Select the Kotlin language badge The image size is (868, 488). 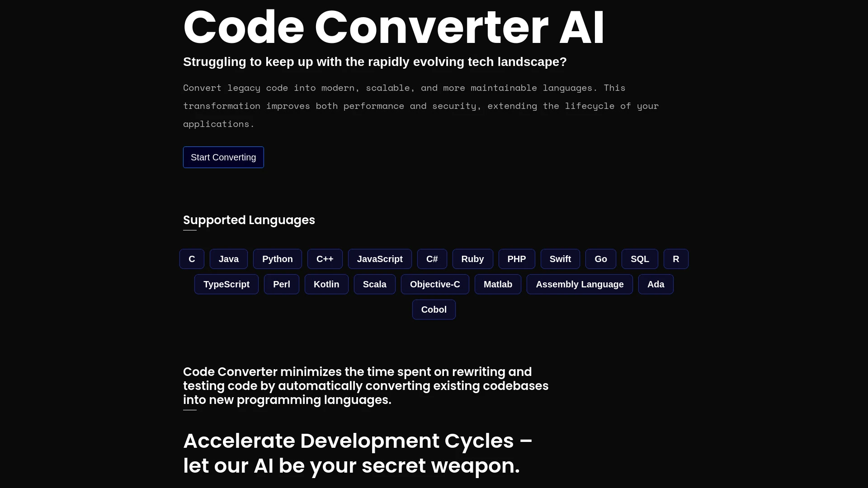[326, 284]
